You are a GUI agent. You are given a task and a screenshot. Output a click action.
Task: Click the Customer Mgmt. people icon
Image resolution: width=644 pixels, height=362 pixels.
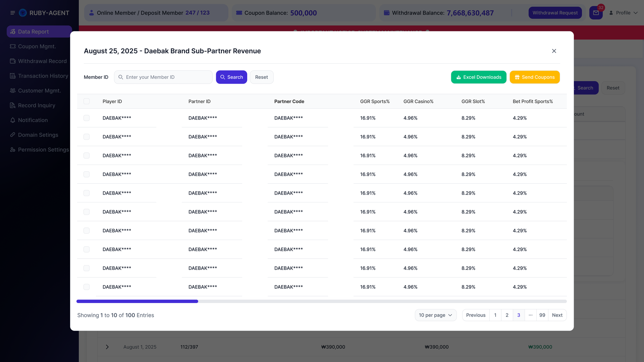[x=13, y=90]
